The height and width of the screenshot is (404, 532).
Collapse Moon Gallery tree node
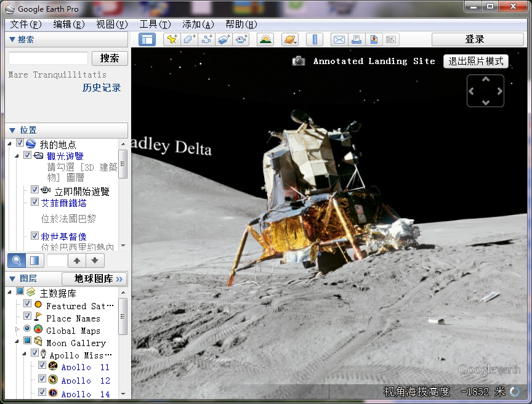coord(17,342)
